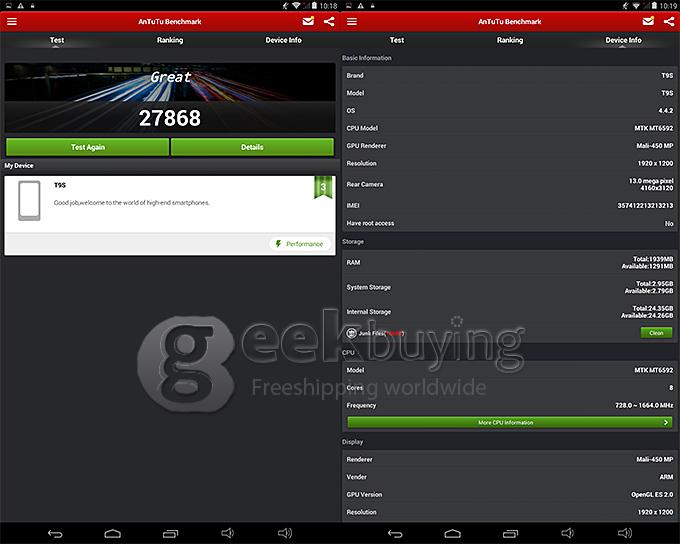680x544 pixels.
Task: Select Test tab on left screen
Action: pos(57,40)
